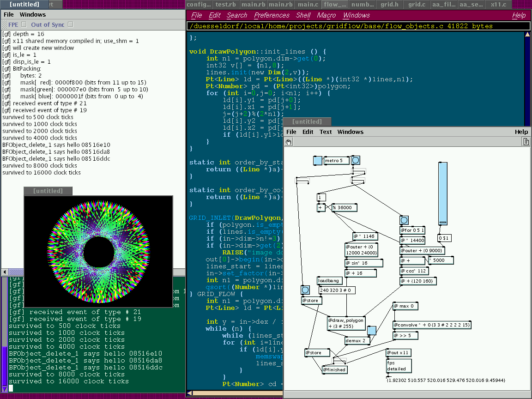Switch the toggle box beside demux 2
532x399 pixels.
pyautogui.click(x=372, y=331)
